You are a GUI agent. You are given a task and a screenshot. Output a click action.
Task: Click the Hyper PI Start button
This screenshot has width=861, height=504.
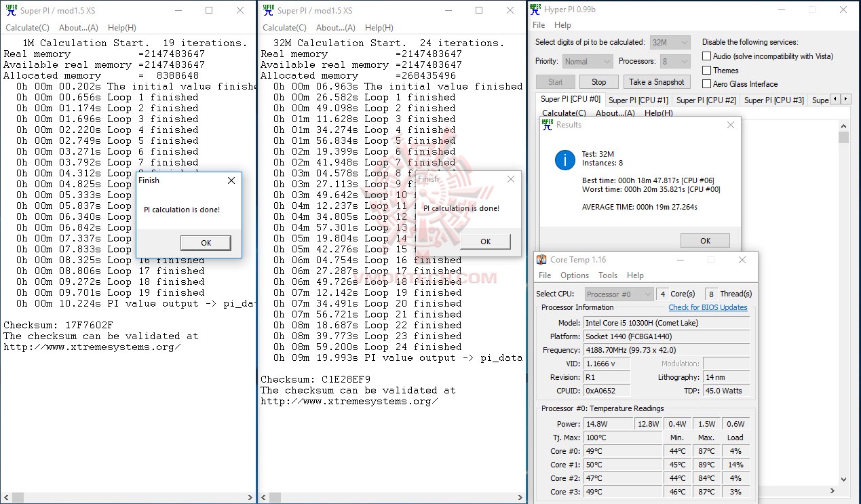[x=556, y=82]
